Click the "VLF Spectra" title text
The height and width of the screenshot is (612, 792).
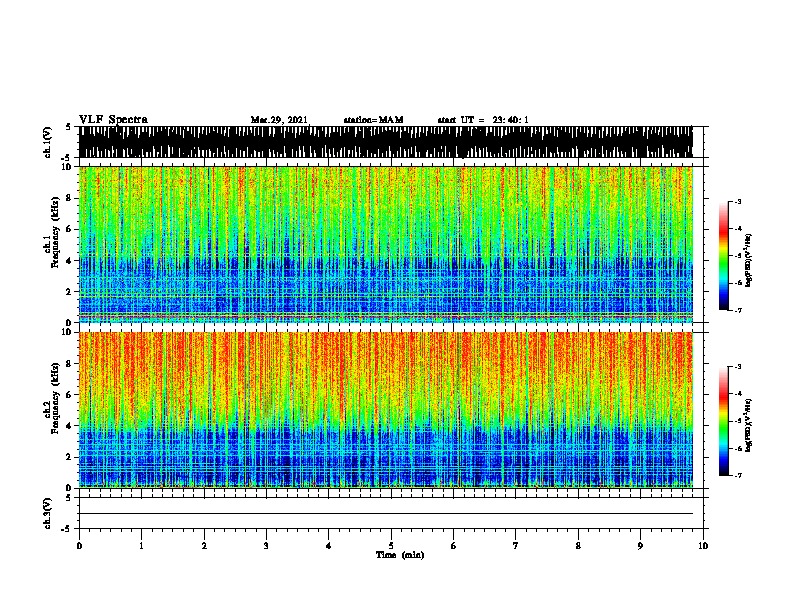click(113, 119)
